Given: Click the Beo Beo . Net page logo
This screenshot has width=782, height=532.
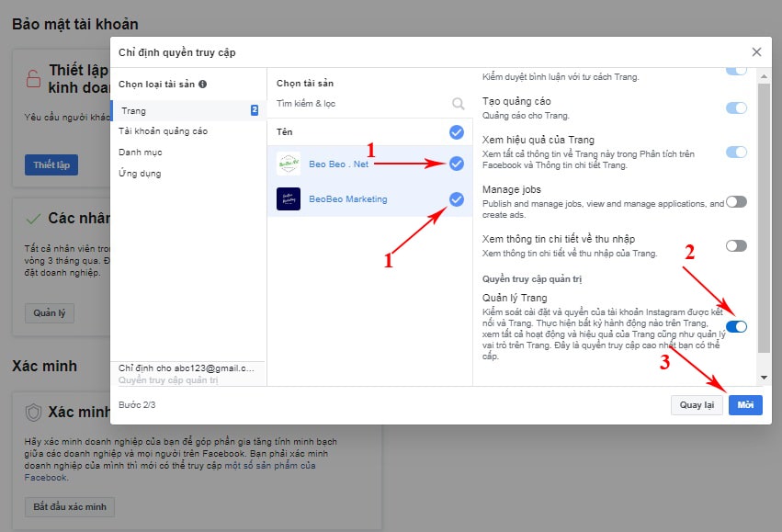Looking at the screenshot, I should (289, 164).
